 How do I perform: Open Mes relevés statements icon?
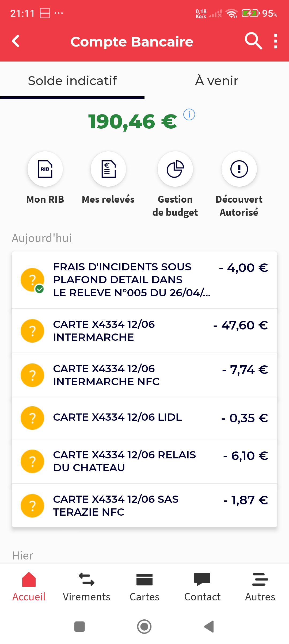click(x=108, y=169)
